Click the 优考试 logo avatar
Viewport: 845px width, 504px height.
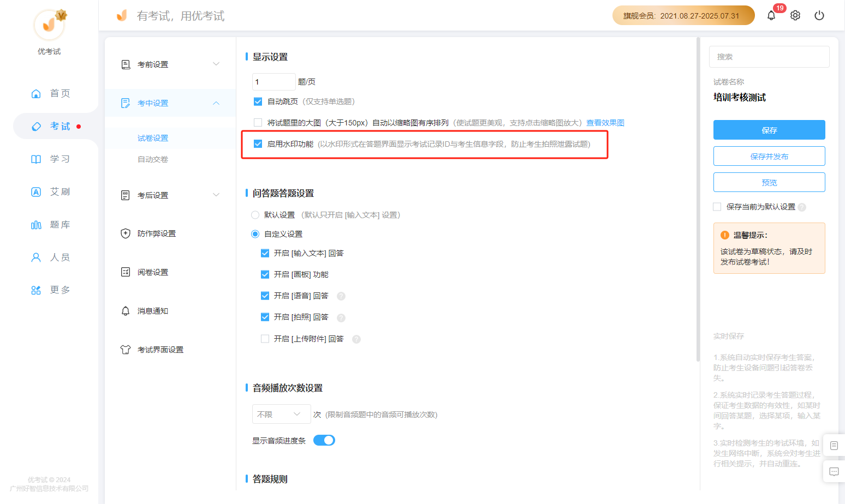pyautogui.click(x=49, y=25)
